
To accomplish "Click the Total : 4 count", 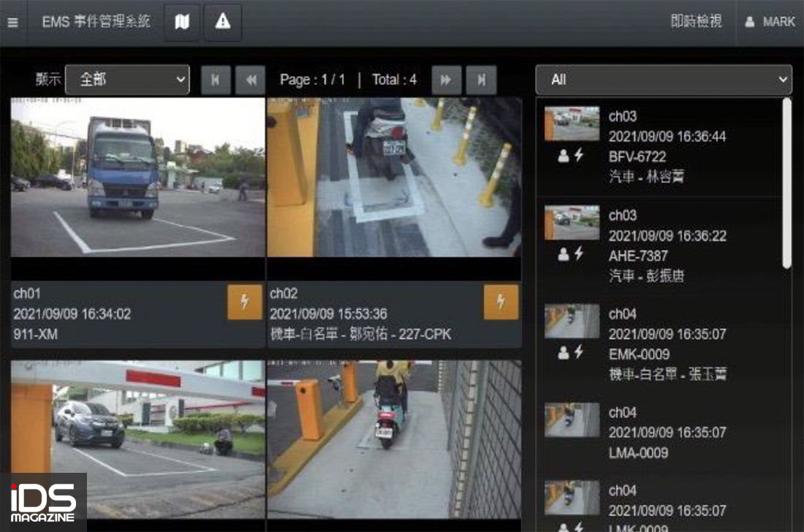I will pyautogui.click(x=394, y=80).
